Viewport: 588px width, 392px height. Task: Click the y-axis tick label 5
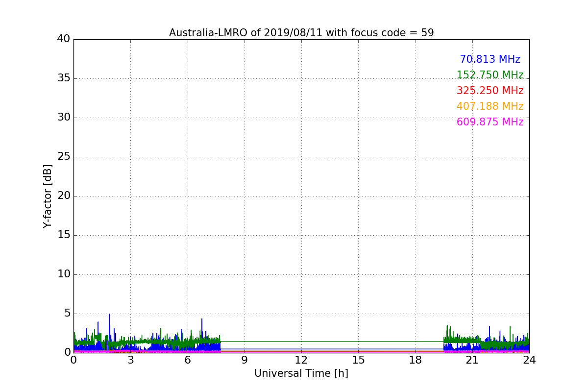[x=67, y=314]
